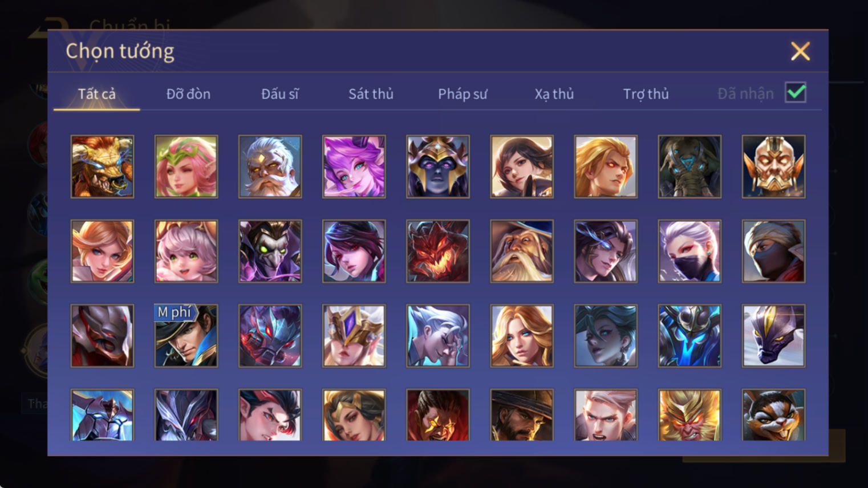Viewport: 868px width, 488px height.
Task: Pick the wizard with long blond beard
Action: [x=522, y=251]
